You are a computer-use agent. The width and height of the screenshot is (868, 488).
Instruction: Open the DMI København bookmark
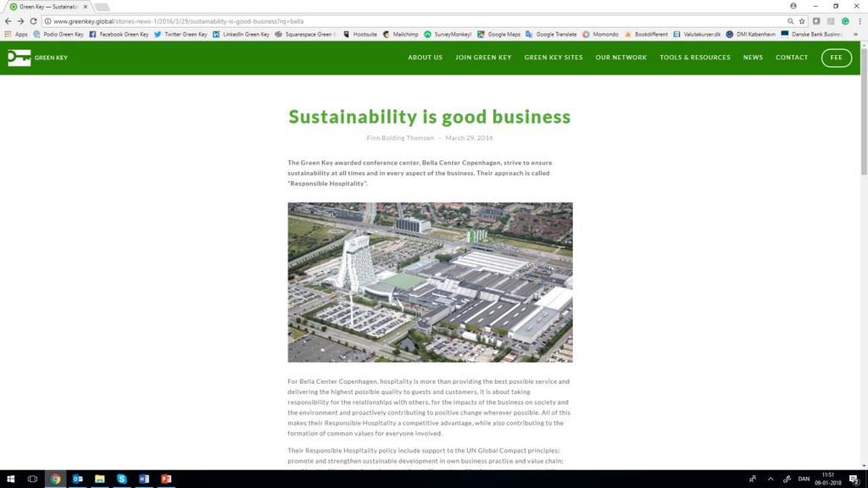(x=751, y=34)
